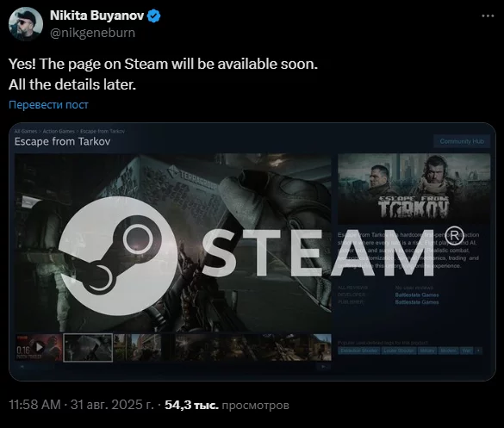Click the left arrow under the thumbnails
The height and width of the screenshot is (428, 504).
pyautogui.click(x=22, y=367)
